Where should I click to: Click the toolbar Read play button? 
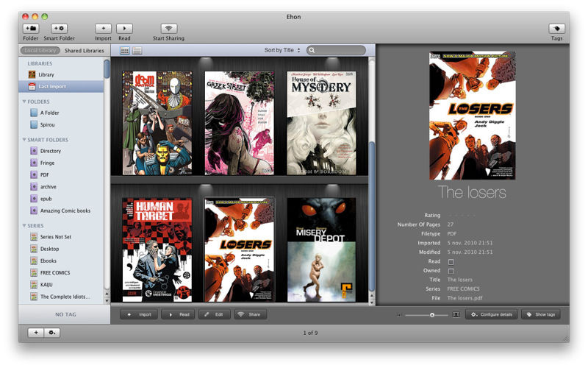[x=124, y=29]
